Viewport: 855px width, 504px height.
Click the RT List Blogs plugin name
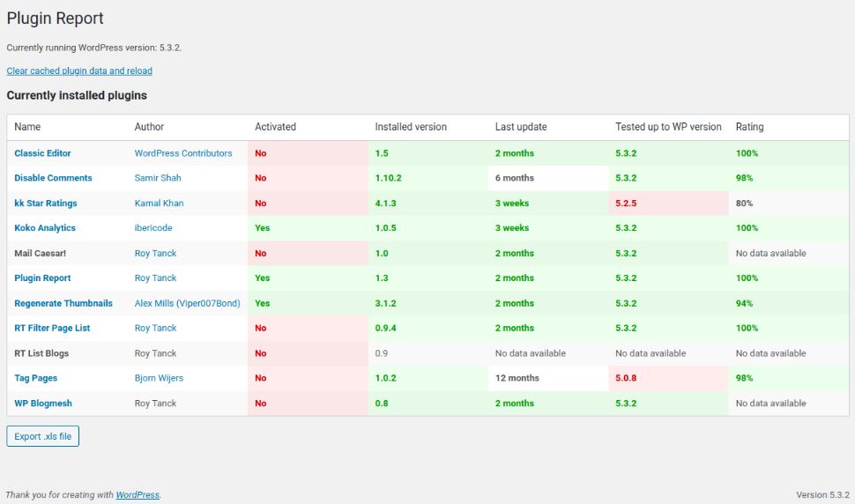tap(41, 353)
